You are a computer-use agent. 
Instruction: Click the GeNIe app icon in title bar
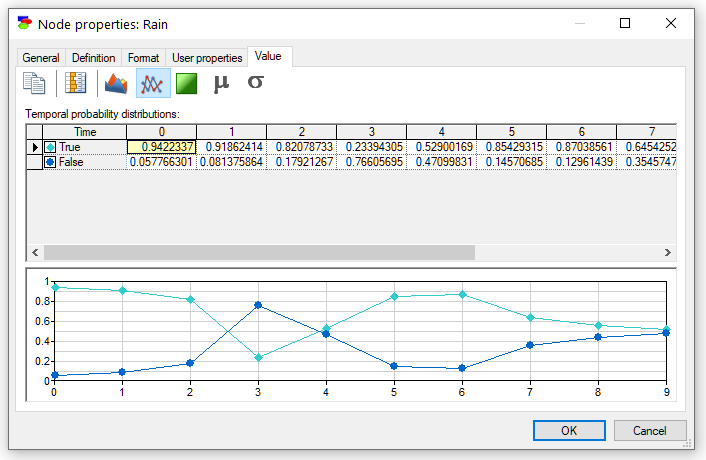(25, 23)
